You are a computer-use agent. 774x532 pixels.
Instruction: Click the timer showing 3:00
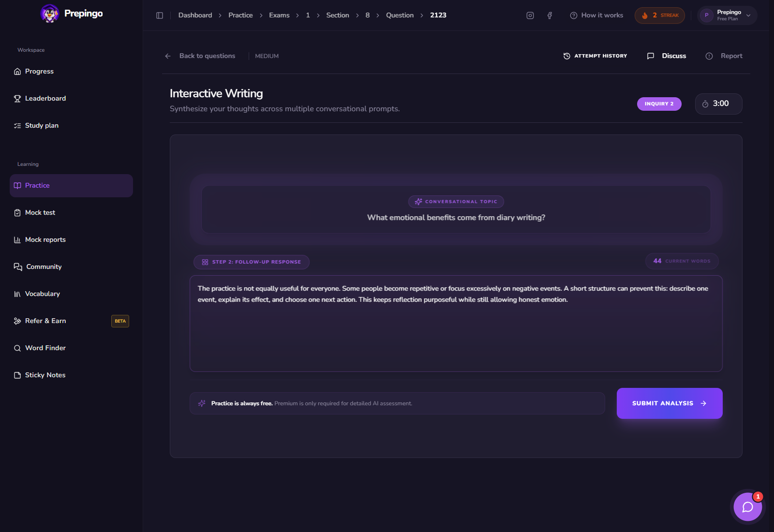coord(718,104)
